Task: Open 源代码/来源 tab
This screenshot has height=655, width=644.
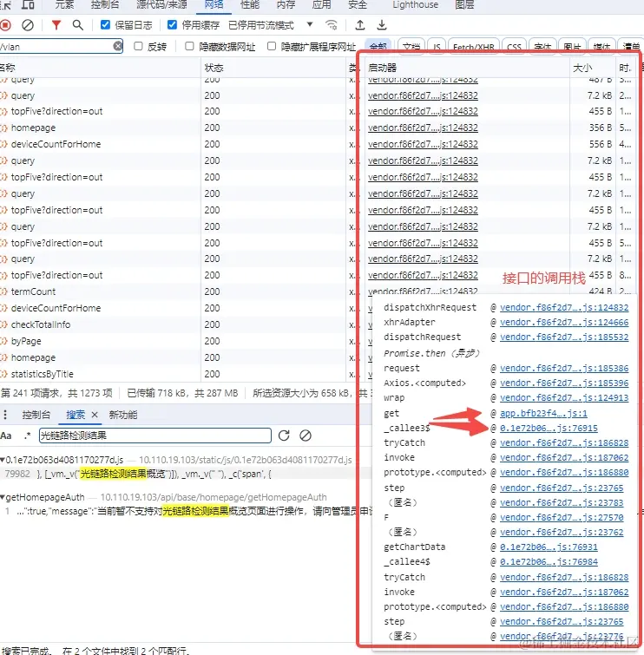Action: click(x=161, y=4)
